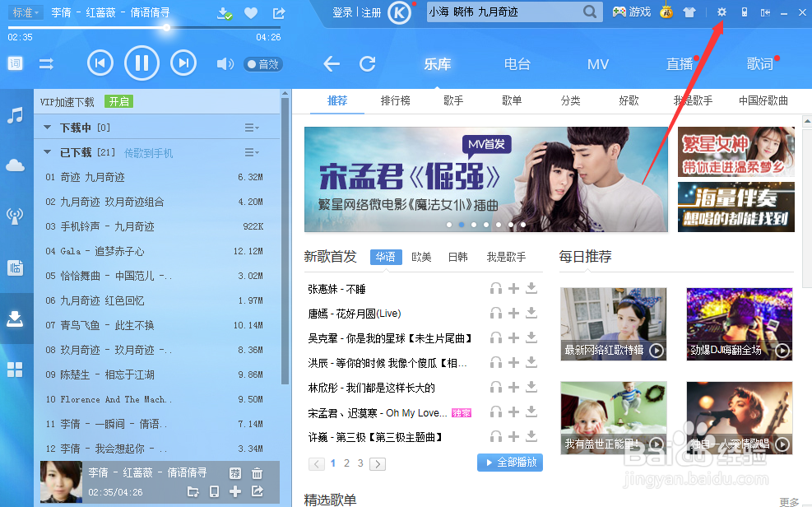
Task: Click the search magnifier icon
Action: 589,12
